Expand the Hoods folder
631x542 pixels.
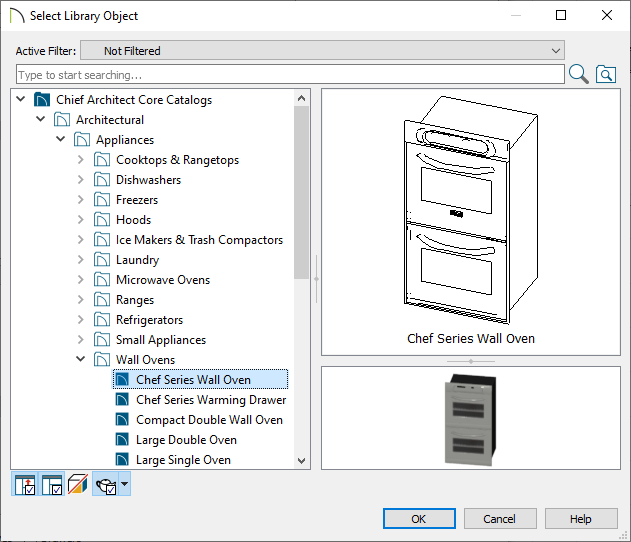coord(80,219)
